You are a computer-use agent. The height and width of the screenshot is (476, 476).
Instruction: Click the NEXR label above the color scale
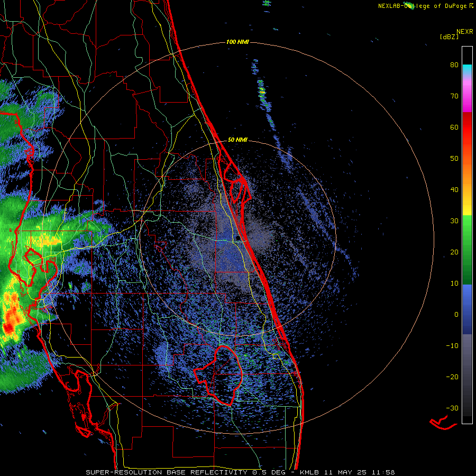click(x=464, y=32)
